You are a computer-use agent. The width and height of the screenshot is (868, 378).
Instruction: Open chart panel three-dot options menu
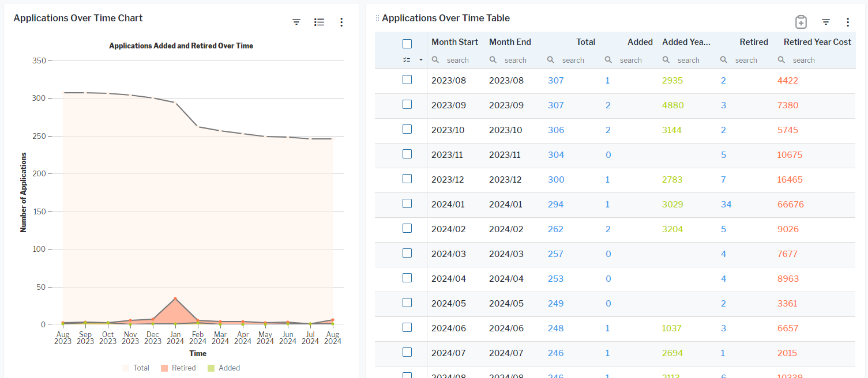tap(341, 22)
